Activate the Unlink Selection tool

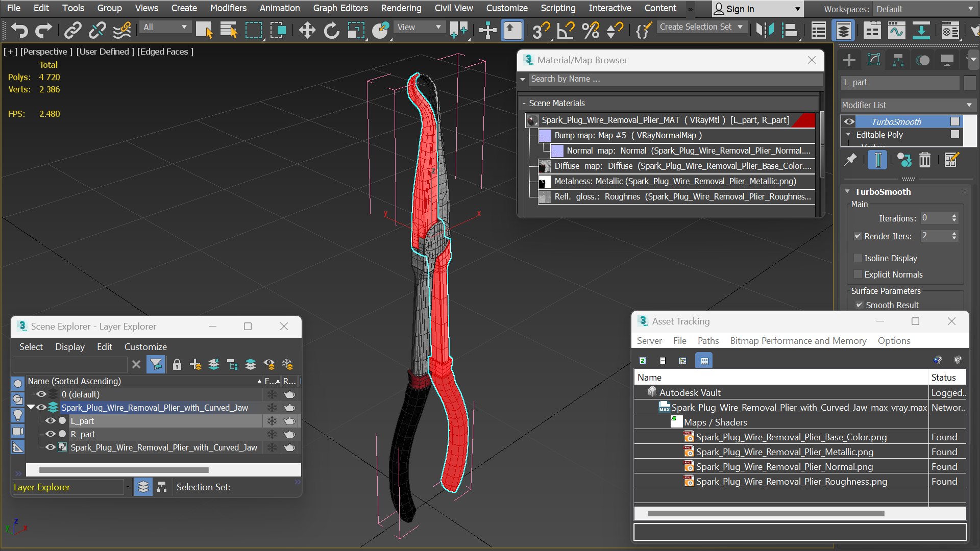point(97,31)
